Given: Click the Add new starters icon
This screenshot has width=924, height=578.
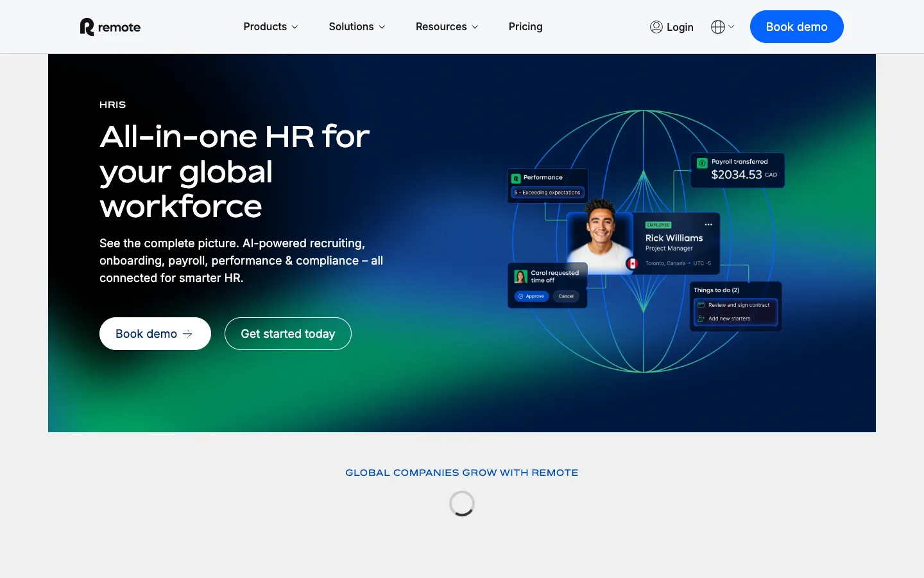Looking at the screenshot, I should coord(701,319).
